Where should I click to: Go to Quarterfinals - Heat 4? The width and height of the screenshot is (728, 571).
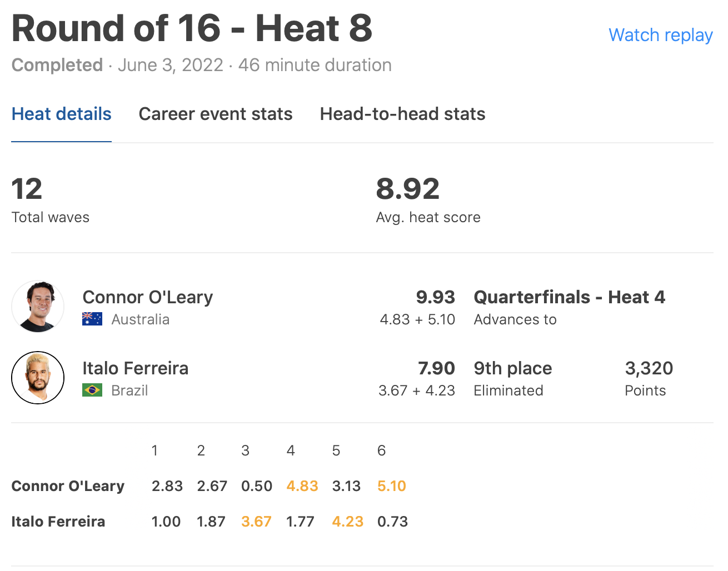tap(569, 297)
